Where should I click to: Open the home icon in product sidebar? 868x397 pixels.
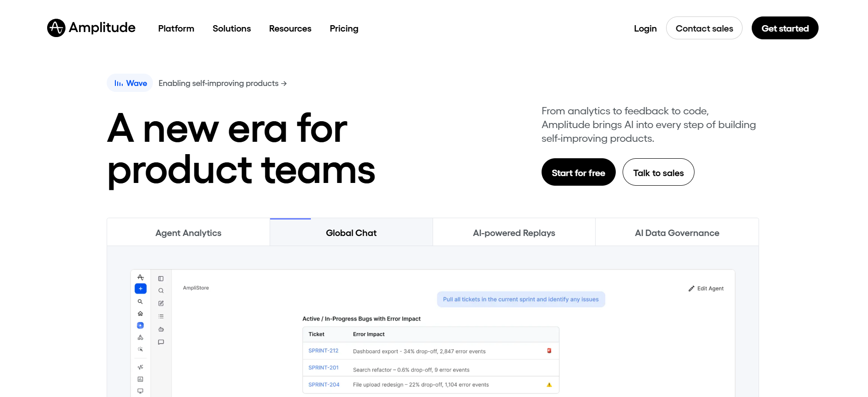coord(141,314)
